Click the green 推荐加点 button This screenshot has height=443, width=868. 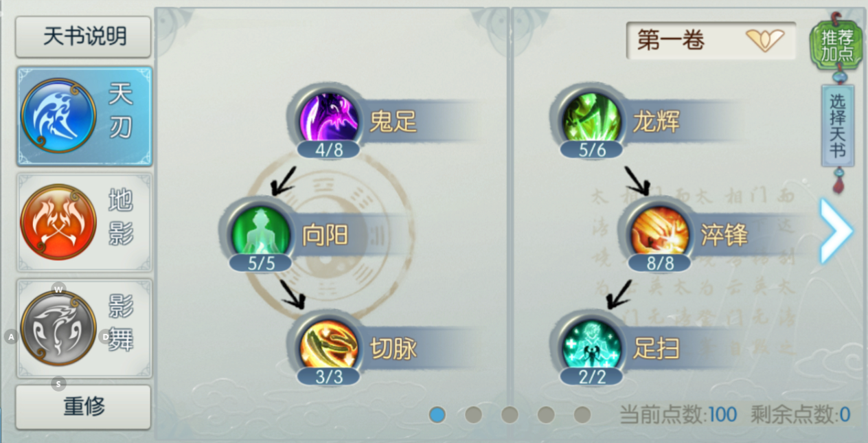click(x=836, y=45)
